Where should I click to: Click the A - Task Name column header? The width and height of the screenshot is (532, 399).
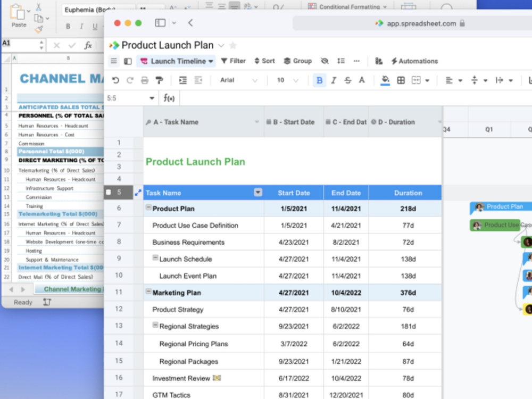204,122
